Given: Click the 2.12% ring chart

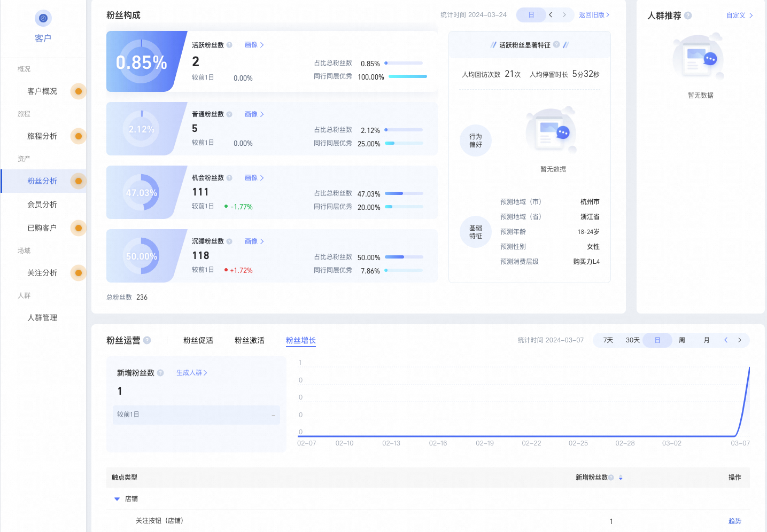Looking at the screenshot, I should tap(142, 129).
